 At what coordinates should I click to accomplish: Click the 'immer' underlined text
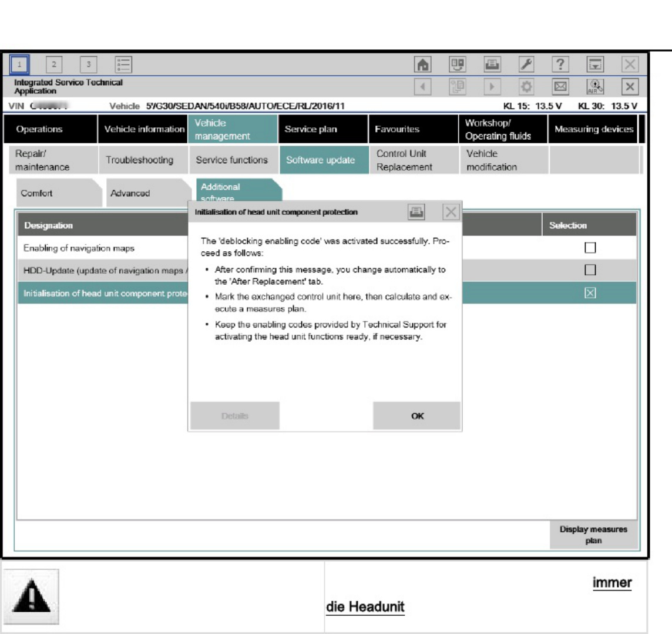click(x=612, y=582)
